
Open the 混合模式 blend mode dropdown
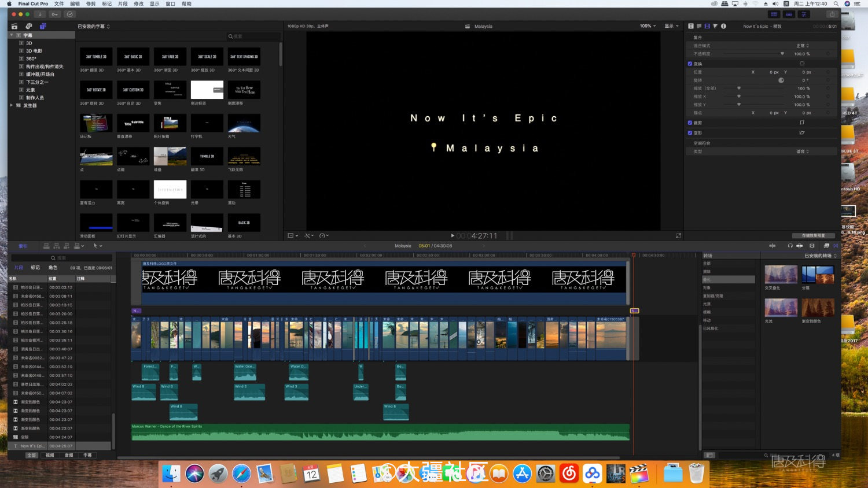[803, 46]
